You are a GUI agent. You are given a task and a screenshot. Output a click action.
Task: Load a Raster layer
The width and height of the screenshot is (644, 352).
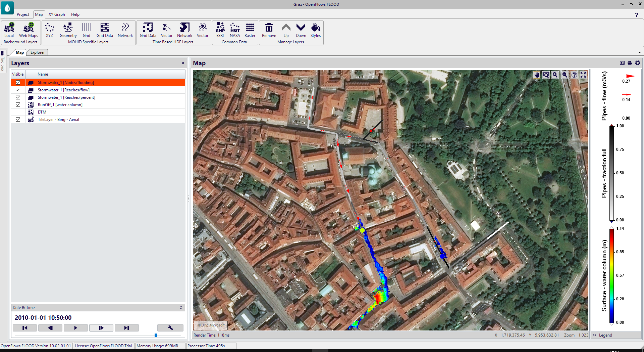pyautogui.click(x=250, y=30)
